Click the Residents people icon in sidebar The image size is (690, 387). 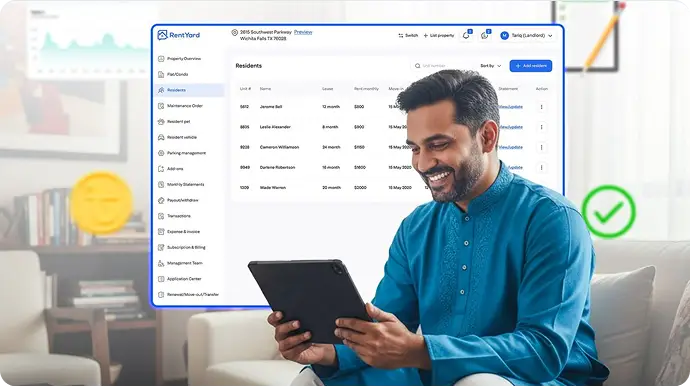click(161, 90)
